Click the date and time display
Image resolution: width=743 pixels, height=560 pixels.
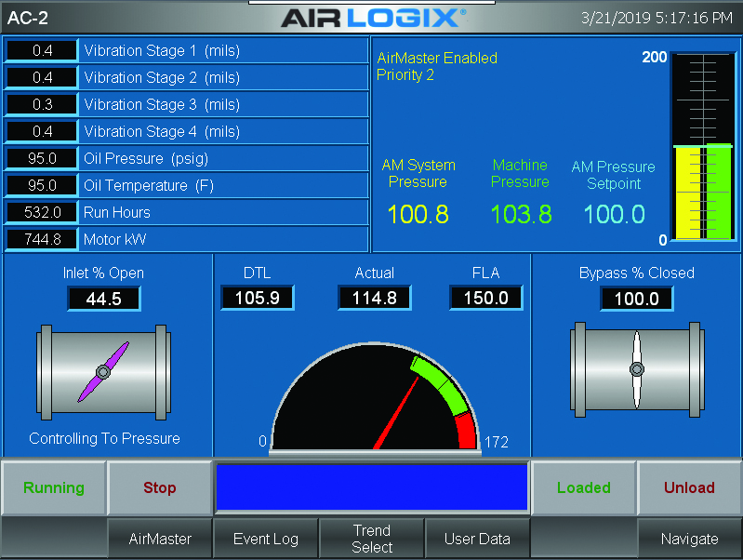(x=657, y=18)
